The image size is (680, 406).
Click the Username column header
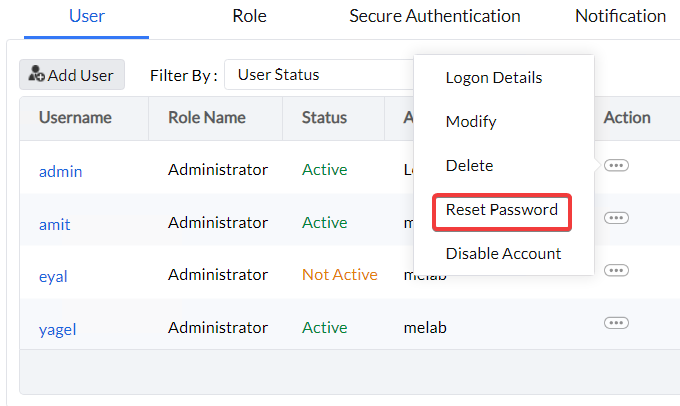tap(75, 118)
